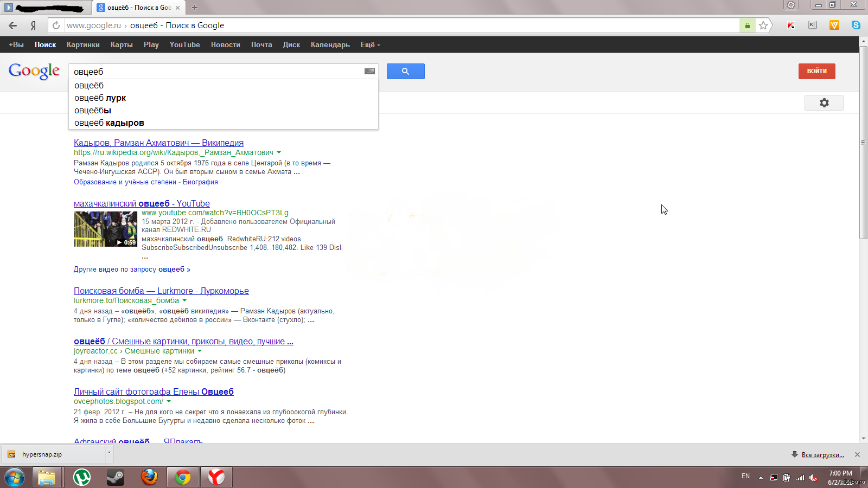The width and height of the screenshot is (868, 488).
Task: Open Google search settings gear
Action: click(x=824, y=102)
